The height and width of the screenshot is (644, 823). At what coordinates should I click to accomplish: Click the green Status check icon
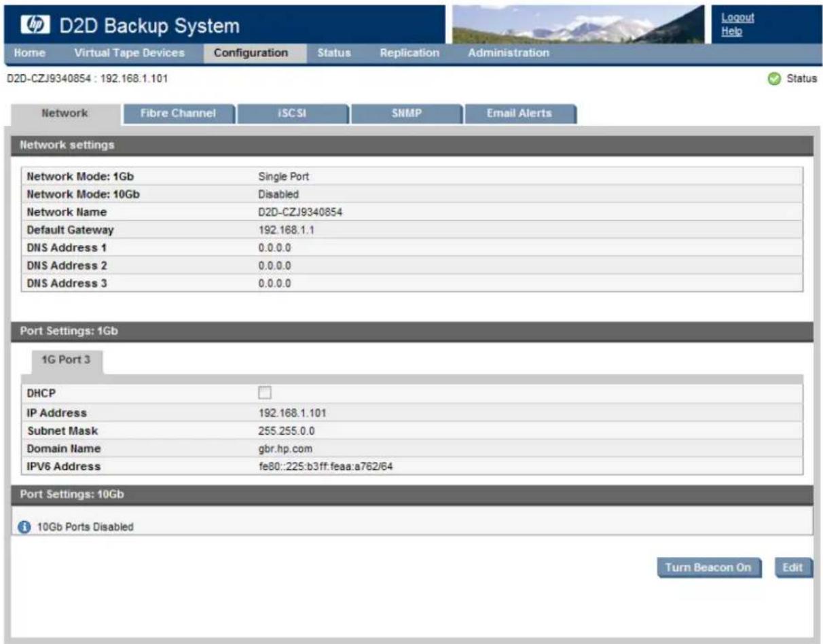pyautogui.click(x=773, y=79)
